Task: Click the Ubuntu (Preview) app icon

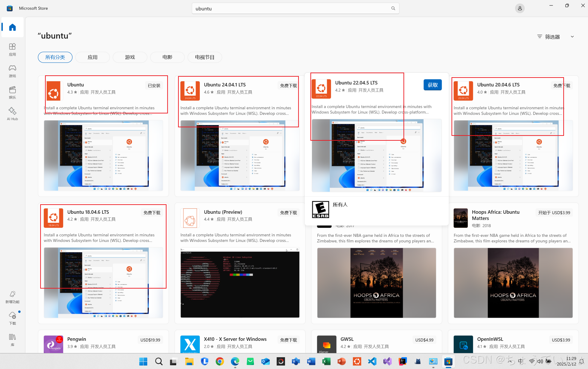Action: 190,218
